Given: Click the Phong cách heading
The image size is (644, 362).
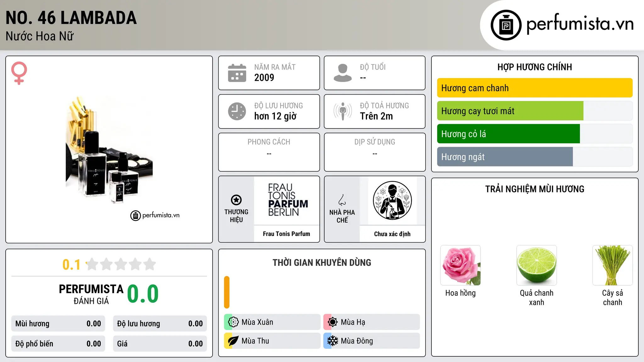Looking at the screenshot, I should pos(269,142).
